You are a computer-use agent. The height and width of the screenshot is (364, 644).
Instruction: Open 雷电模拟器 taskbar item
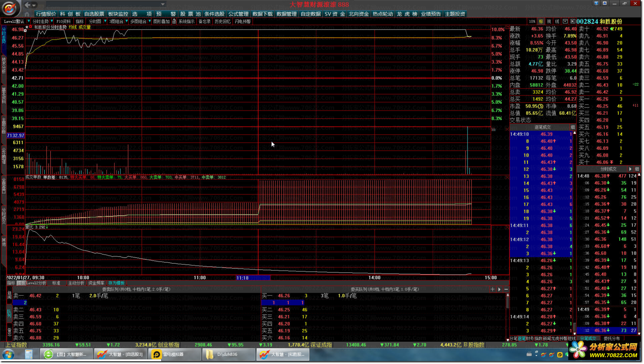[x=174, y=355]
